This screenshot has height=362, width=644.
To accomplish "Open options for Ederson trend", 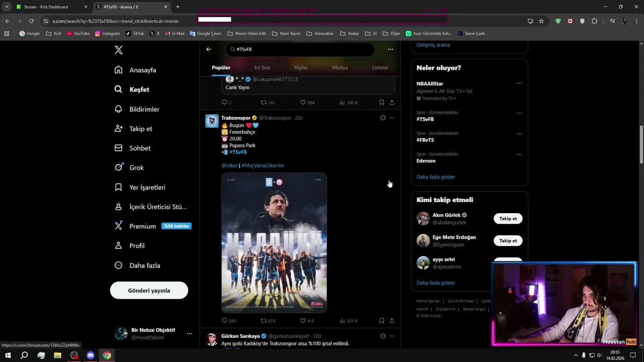I will 519,154.
